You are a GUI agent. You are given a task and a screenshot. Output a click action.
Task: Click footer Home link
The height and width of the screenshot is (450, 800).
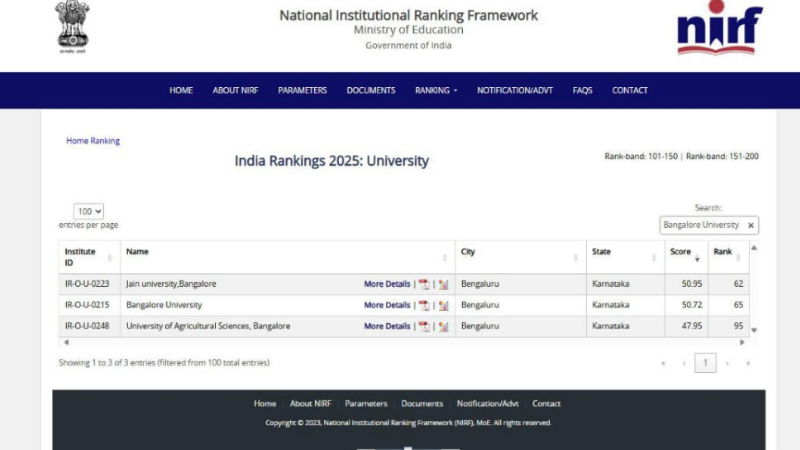click(x=265, y=404)
